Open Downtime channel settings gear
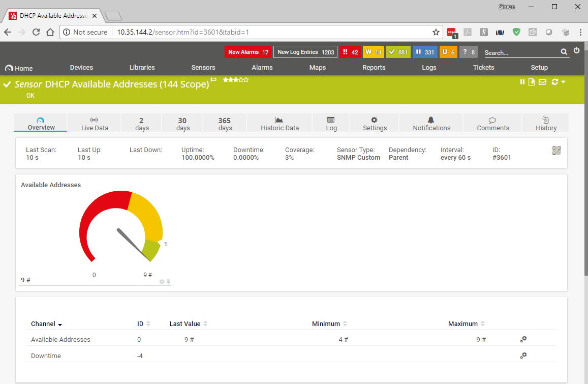 coord(523,356)
